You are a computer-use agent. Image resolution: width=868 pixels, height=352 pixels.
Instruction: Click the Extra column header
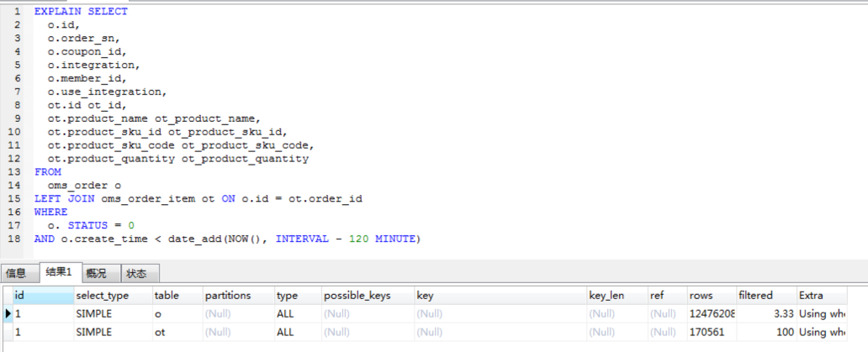[x=812, y=296]
